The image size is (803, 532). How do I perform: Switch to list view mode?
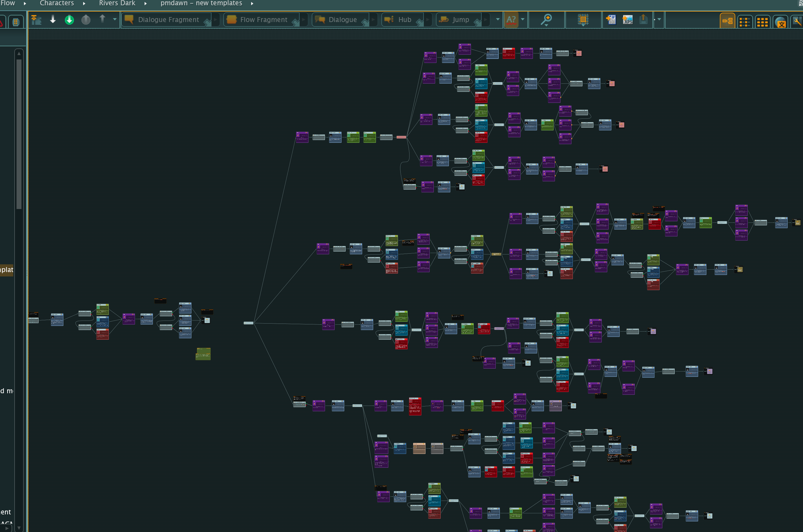744,22
